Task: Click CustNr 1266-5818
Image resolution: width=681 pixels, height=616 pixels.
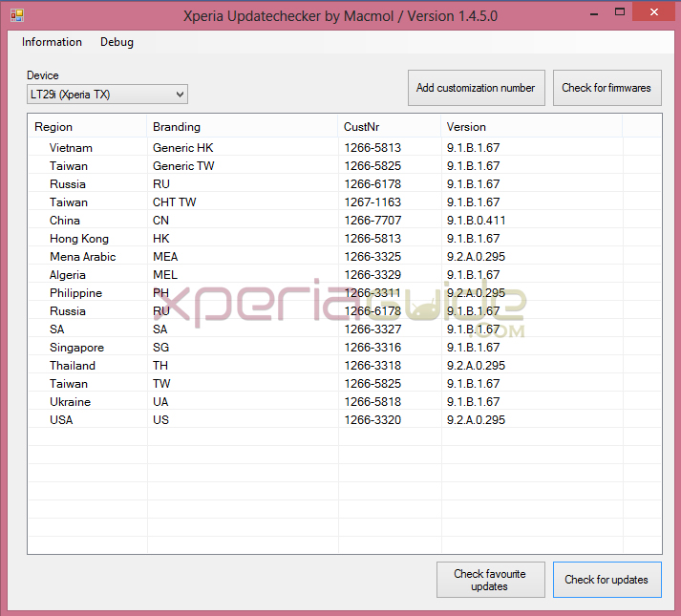Action: click(x=372, y=402)
